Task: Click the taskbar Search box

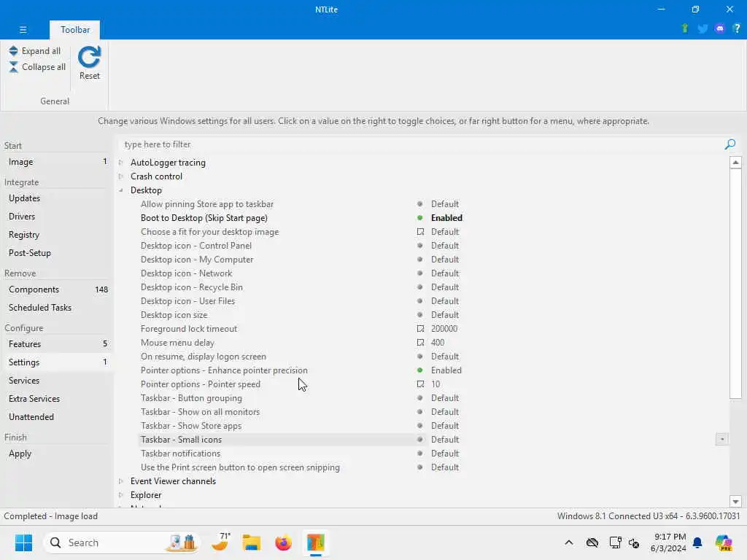Action: (x=122, y=542)
